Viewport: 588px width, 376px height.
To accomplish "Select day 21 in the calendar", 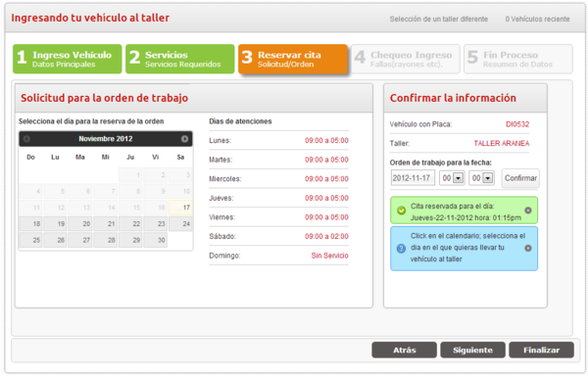I will (x=106, y=224).
